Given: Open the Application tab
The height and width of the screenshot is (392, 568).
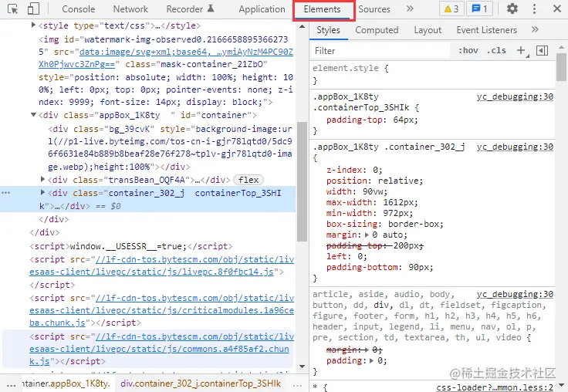Looking at the screenshot, I should point(262,9).
